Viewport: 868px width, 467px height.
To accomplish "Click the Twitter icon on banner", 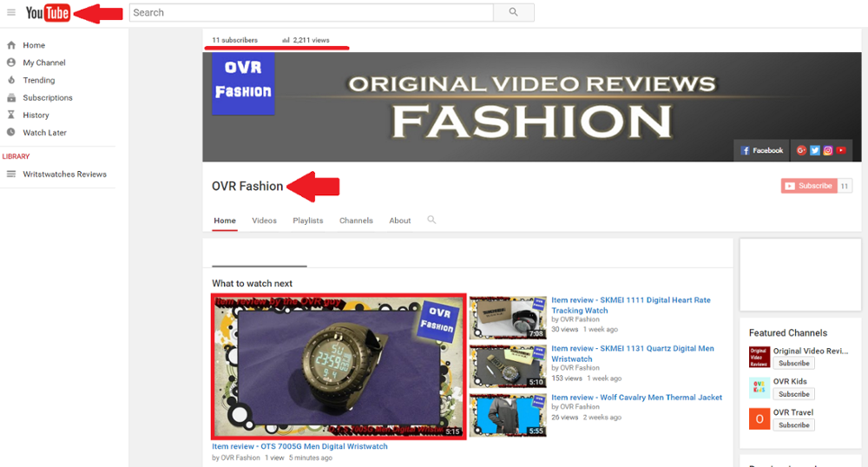I will 815,150.
